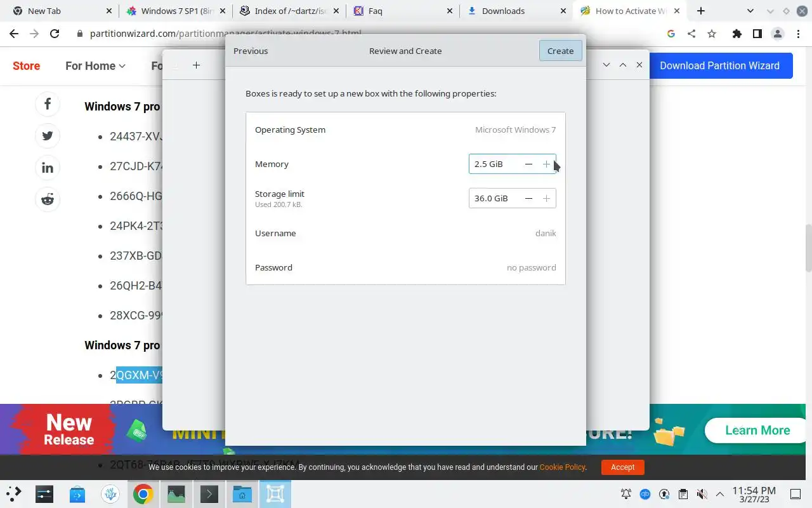
Task: Open the clipboard tray icon
Action: 683,494
